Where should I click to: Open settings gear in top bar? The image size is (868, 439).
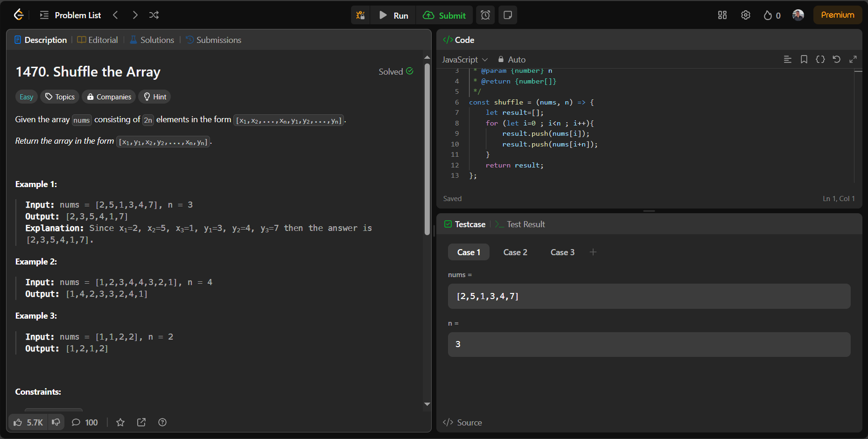[x=746, y=15]
